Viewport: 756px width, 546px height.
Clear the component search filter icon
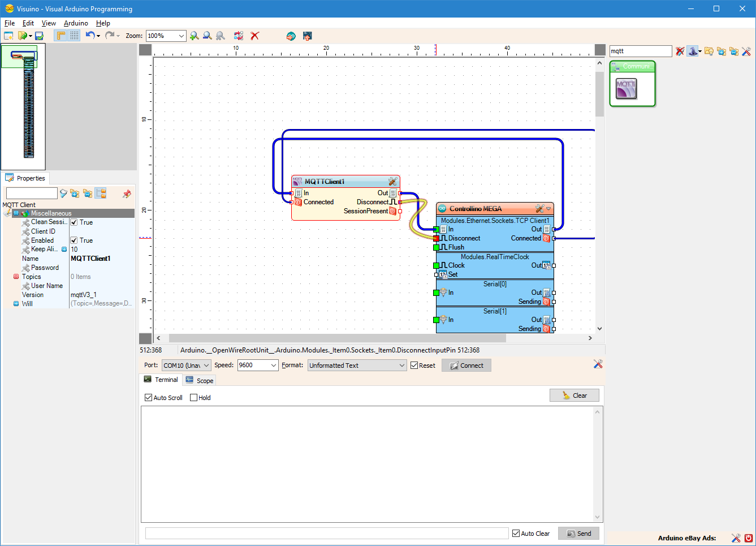680,51
